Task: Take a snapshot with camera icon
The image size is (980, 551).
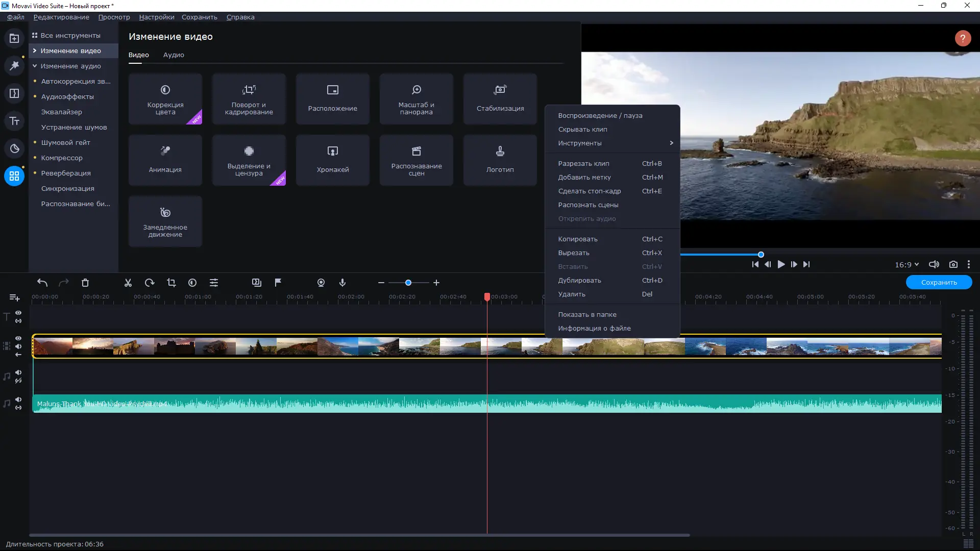Action: click(953, 264)
